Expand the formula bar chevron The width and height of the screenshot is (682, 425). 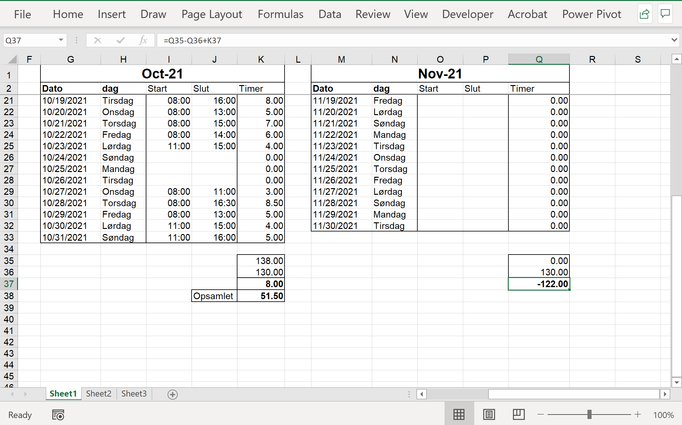(x=674, y=40)
